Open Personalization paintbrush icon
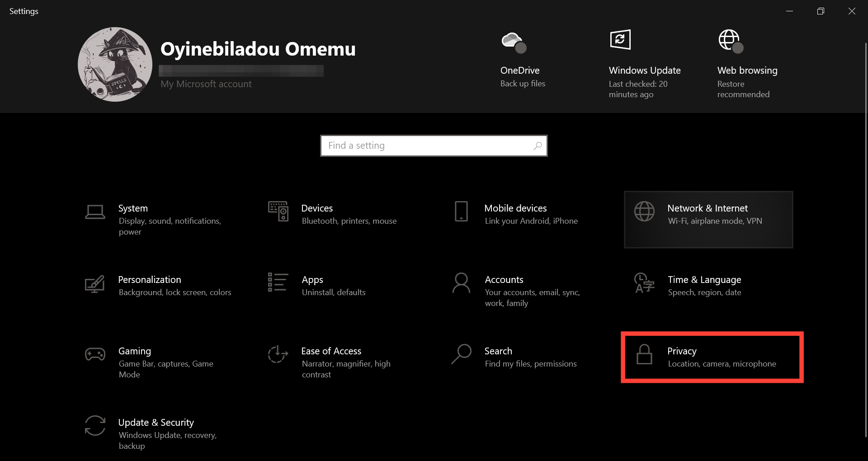The width and height of the screenshot is (868, 461). point(95,284)
